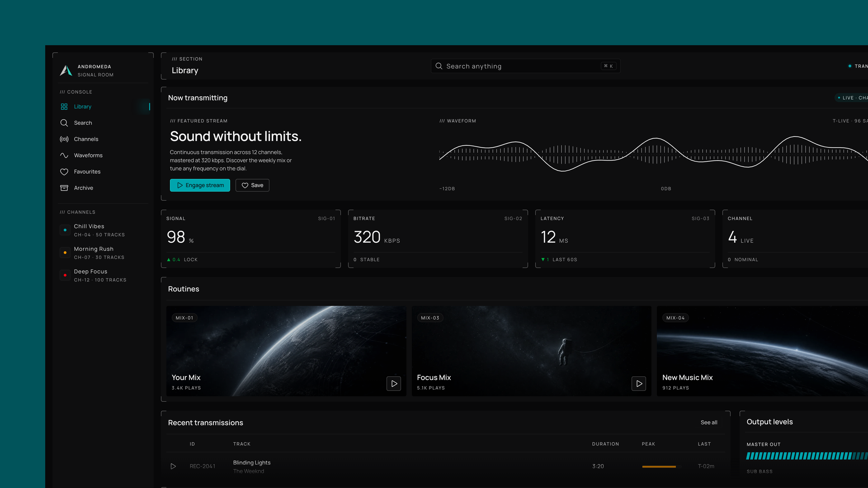Play the Focus Mix routine
Image resolution: width=868 pixels, height=488 pixels.
pyautogui.click(x=639, y=384)
